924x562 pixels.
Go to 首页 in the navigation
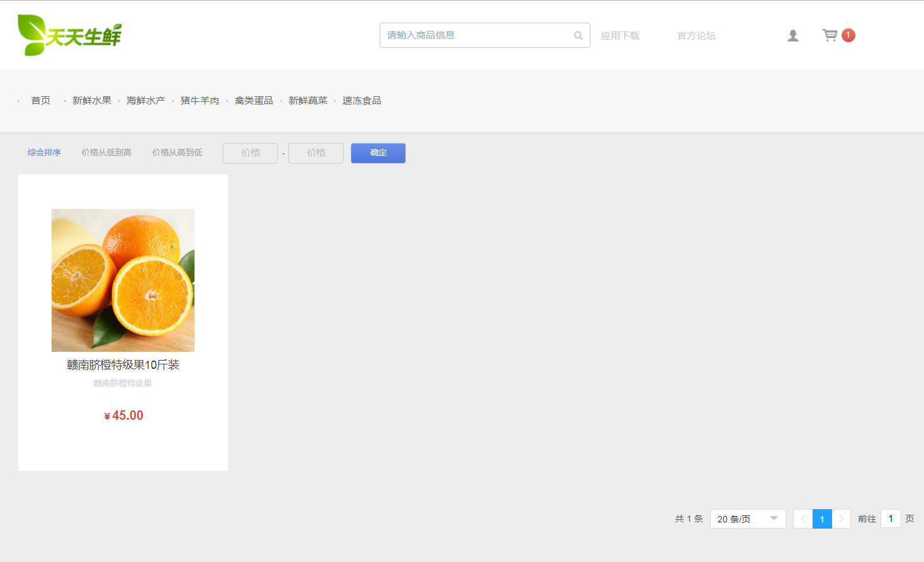pos(41,101)
